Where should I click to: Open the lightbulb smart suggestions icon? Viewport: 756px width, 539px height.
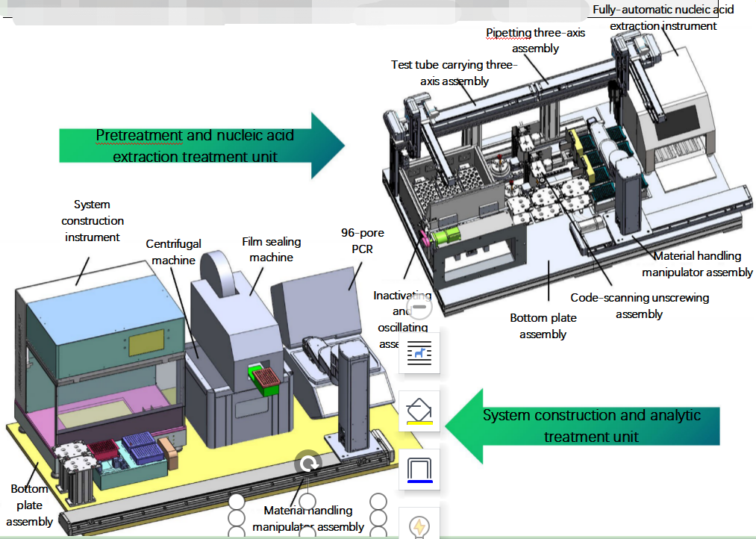click(419, 525)
